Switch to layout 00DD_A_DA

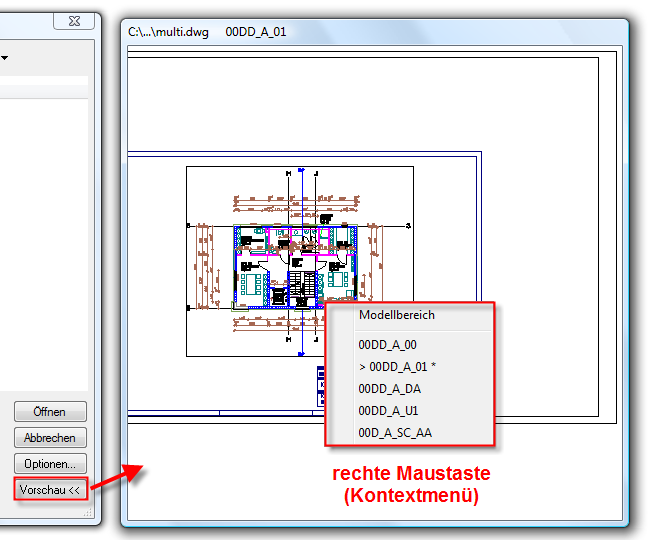tap(389, 389)
